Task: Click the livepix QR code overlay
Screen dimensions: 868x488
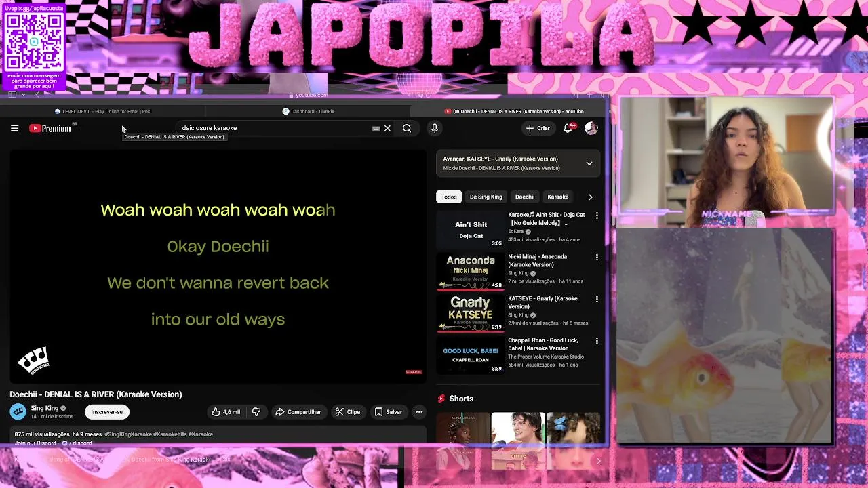Action: (34, 41)
